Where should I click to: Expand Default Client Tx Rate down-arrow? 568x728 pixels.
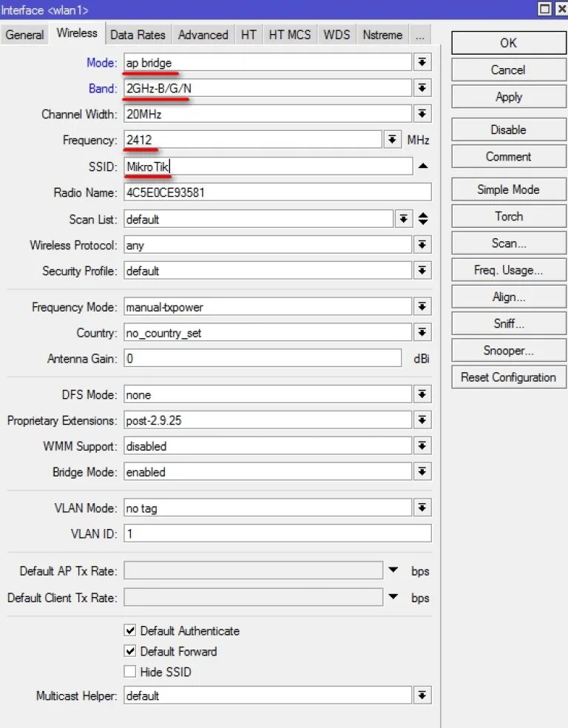pyautogui.click(x=393, y=597)
